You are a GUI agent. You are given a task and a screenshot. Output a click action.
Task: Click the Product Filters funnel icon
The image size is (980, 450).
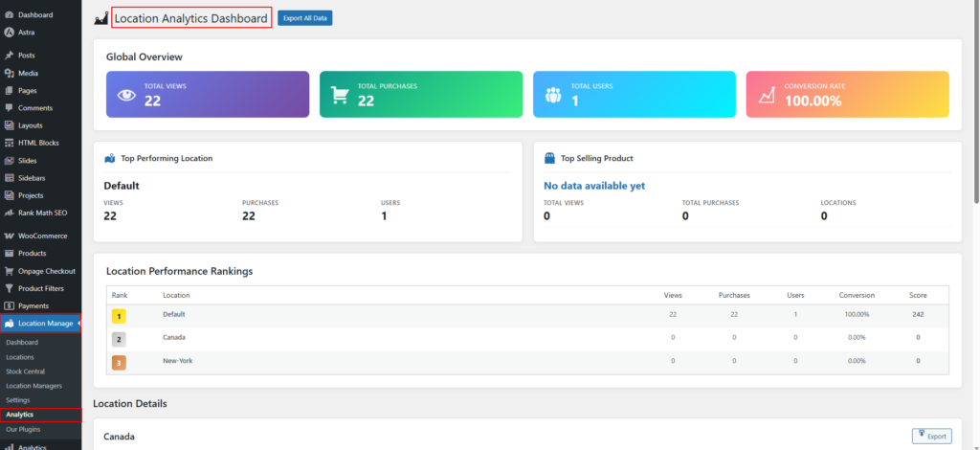click(x=9, y=288)
